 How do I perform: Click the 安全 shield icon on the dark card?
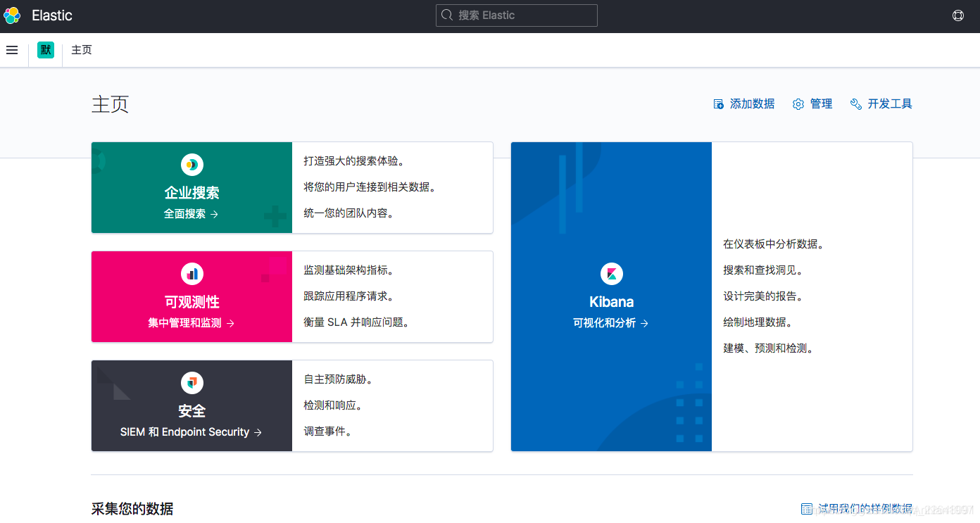pos(191,383)
